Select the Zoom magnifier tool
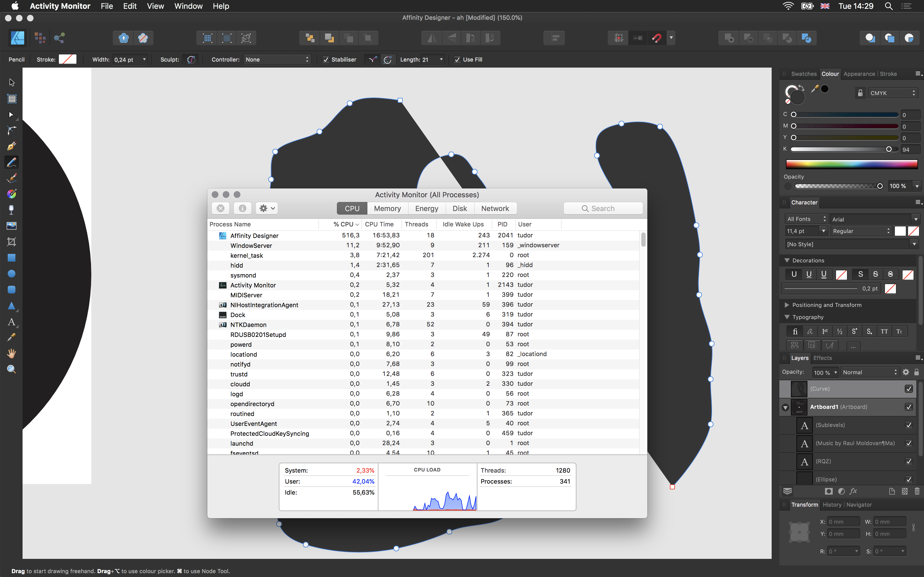The image size is (924, 577). pos(12,369)
